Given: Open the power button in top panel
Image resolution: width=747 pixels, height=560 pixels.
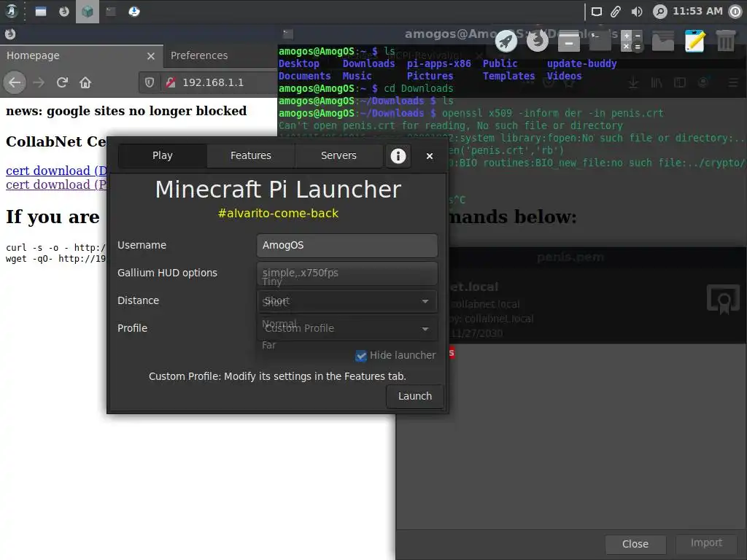Looking at the screenshot, I should pos(736,12).
